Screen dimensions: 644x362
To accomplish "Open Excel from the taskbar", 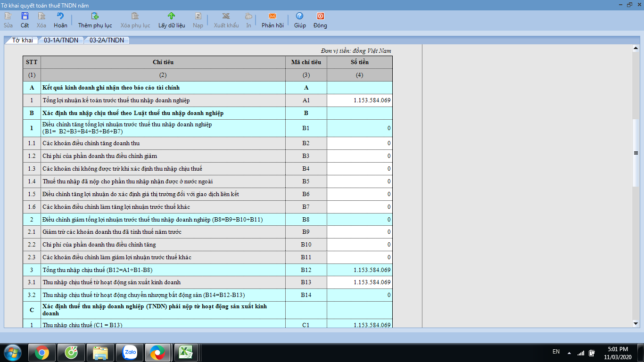I will point(186,352).
